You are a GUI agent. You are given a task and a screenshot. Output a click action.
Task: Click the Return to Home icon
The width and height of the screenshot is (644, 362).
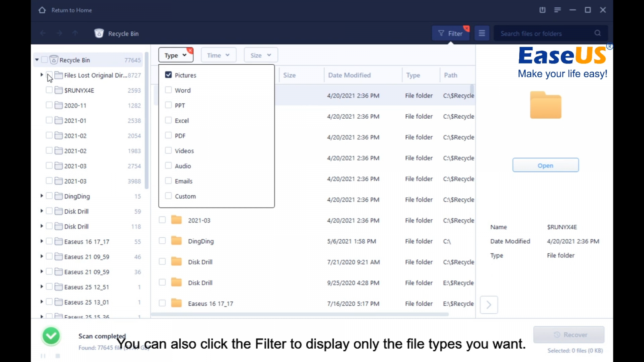42,10
